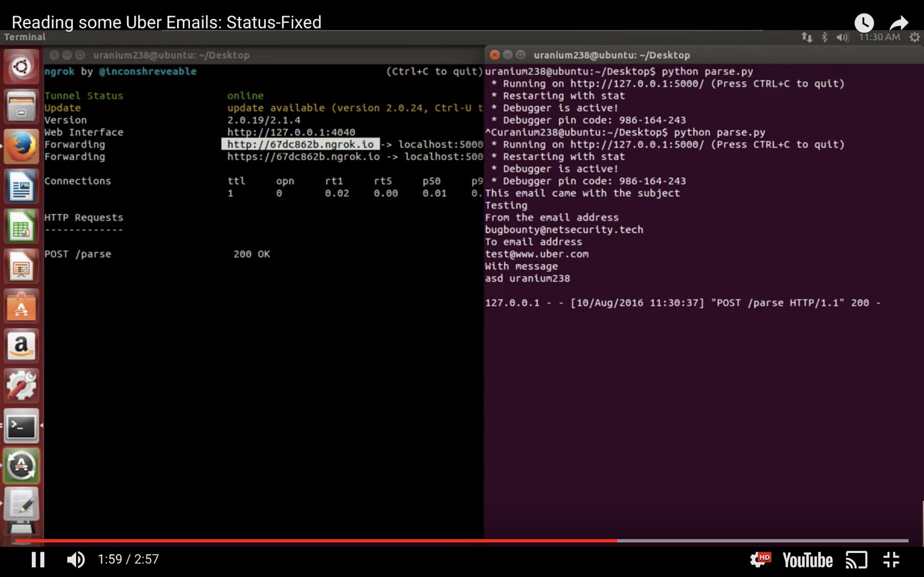Click the Watch Later clock icon
This screenshot has width=924, height=577.
(864, 22)
